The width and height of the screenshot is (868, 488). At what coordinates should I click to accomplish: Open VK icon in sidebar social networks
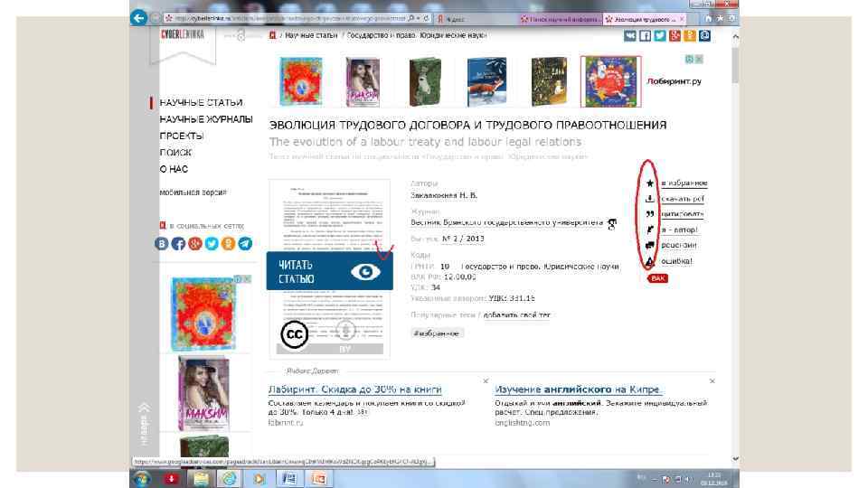[x=161, y=243]
